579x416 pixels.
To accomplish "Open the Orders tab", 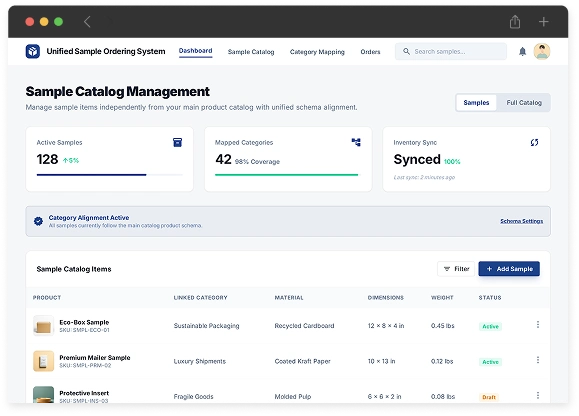I will pos(370,52).
